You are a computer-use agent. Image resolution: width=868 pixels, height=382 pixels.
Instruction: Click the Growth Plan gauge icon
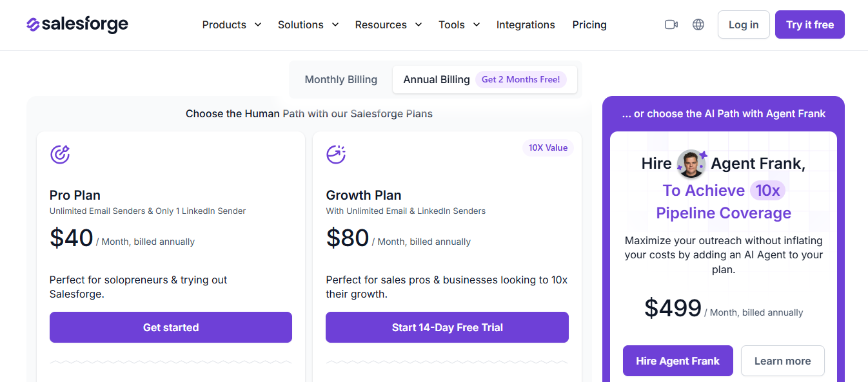(336, 154)
